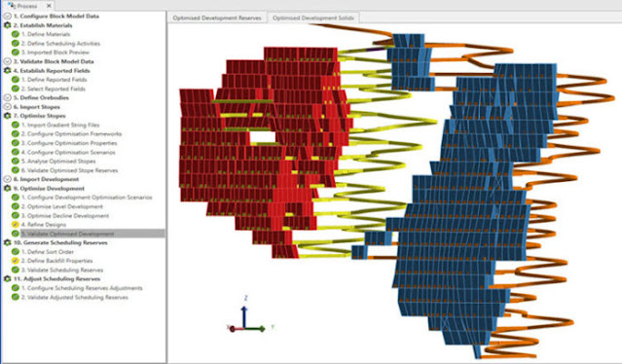
Task: Open Analyse Optimised Stopes sub-step
Action: click(58, 162)
